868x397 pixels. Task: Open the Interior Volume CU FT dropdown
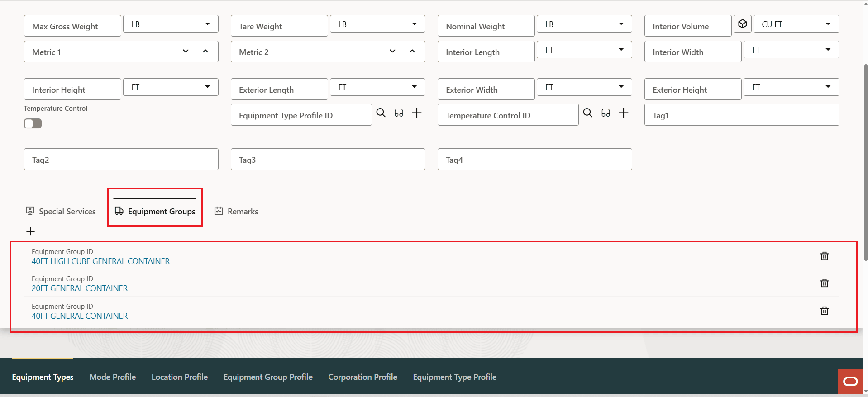point(796,24)
